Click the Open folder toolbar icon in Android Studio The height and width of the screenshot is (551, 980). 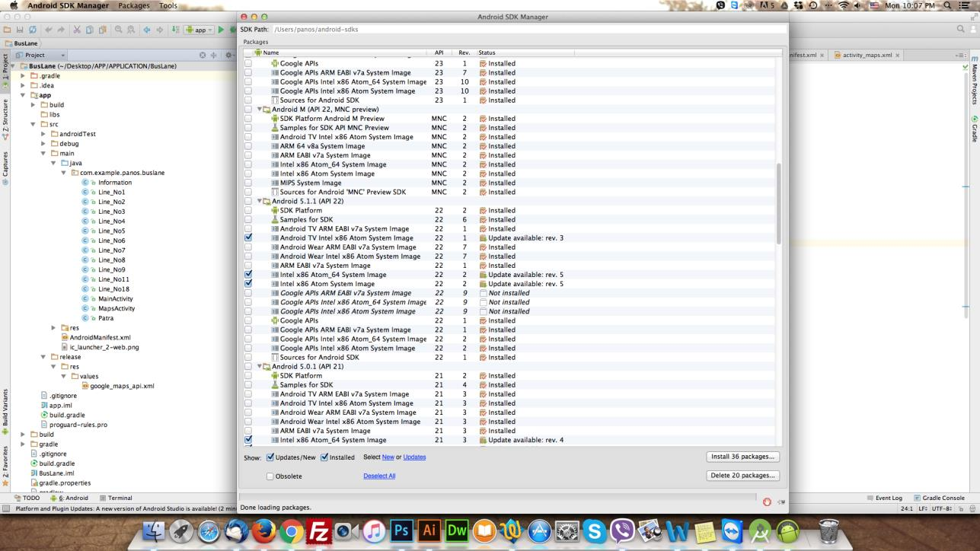[7, 30]
